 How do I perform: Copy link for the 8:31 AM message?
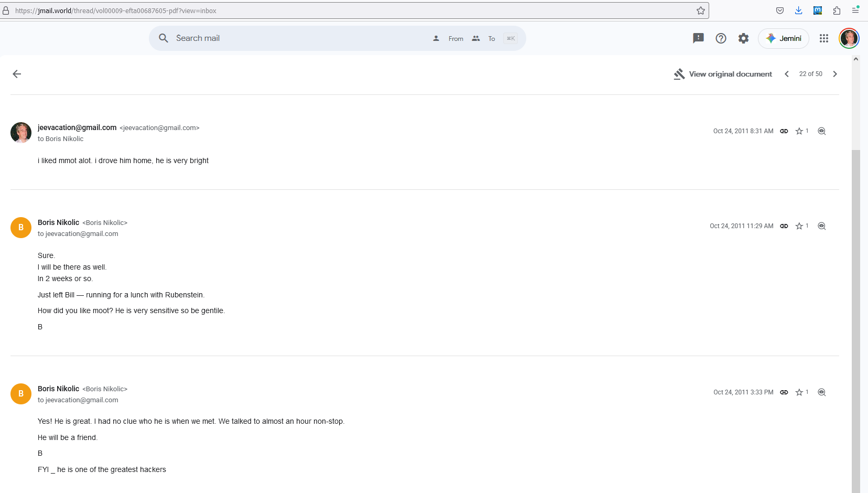(784, 131)
